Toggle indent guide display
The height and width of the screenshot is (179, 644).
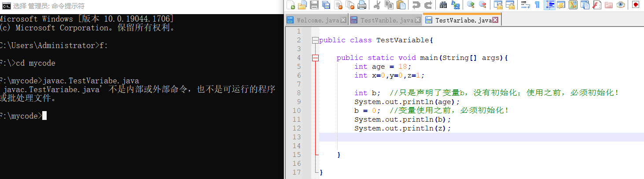click(549, 5)
